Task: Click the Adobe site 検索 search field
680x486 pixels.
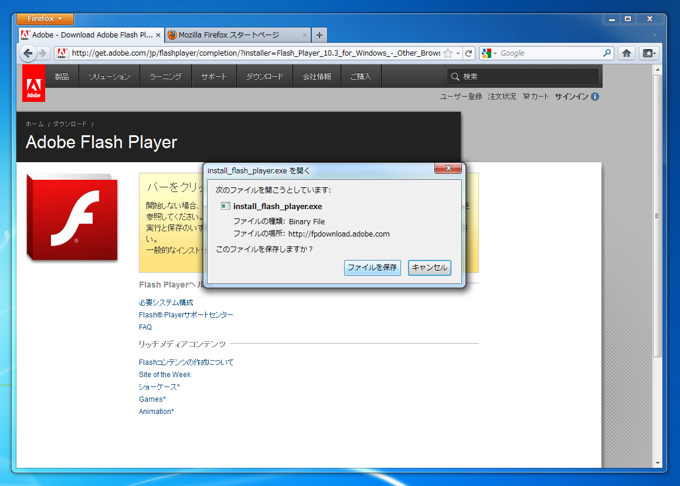Action: (x=523, y=77)
